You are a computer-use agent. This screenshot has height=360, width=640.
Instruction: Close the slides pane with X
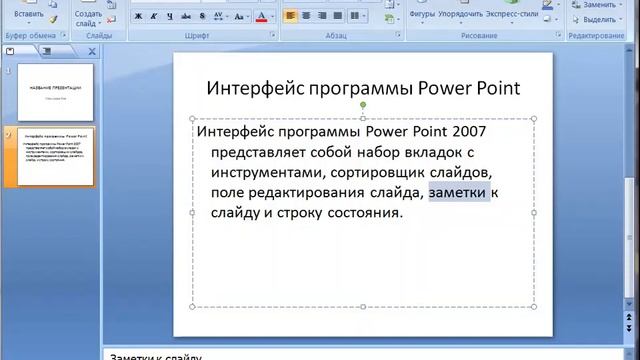92,51
